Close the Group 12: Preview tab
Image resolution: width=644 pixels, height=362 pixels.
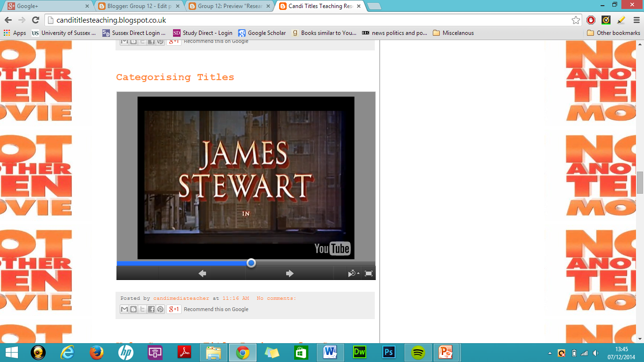(268, 7)
